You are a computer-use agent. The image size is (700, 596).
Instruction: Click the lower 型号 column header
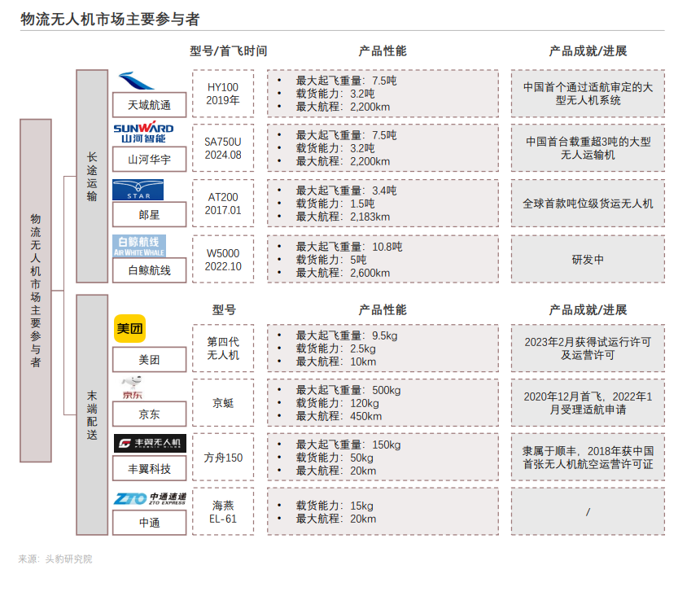coord(224,310)
